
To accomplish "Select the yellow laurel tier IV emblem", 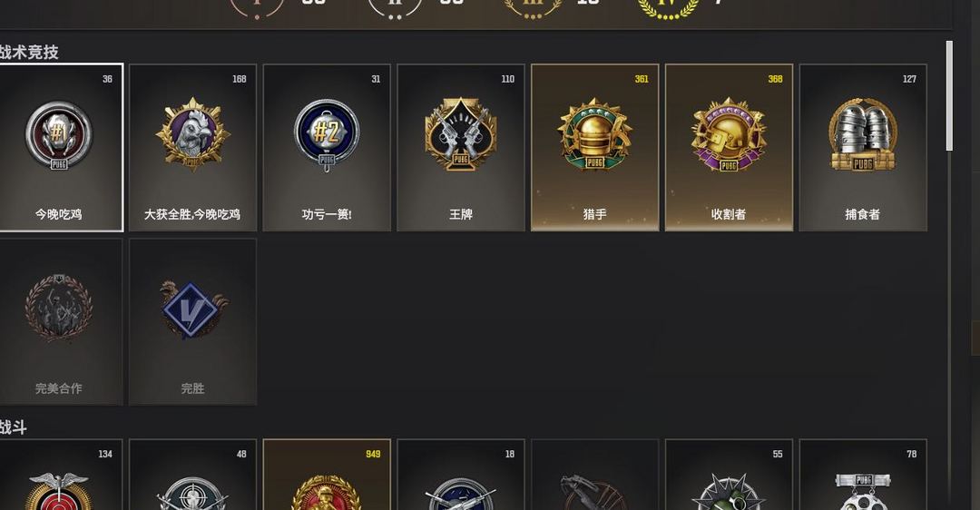I will pos(668,8).
